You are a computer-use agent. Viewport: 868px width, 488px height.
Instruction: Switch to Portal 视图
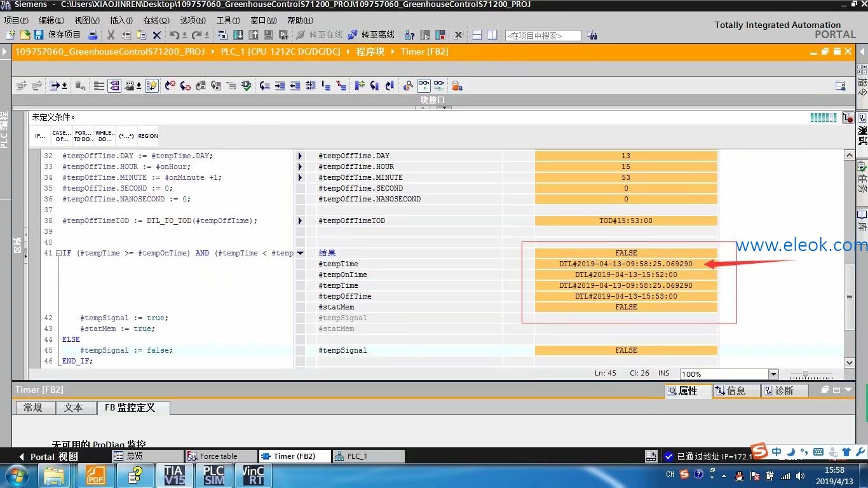tap(48, 456)
